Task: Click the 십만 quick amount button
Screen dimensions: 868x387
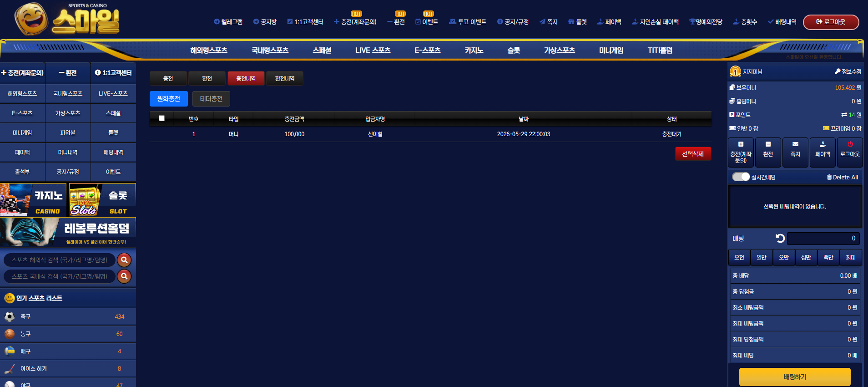Action: 806,257
